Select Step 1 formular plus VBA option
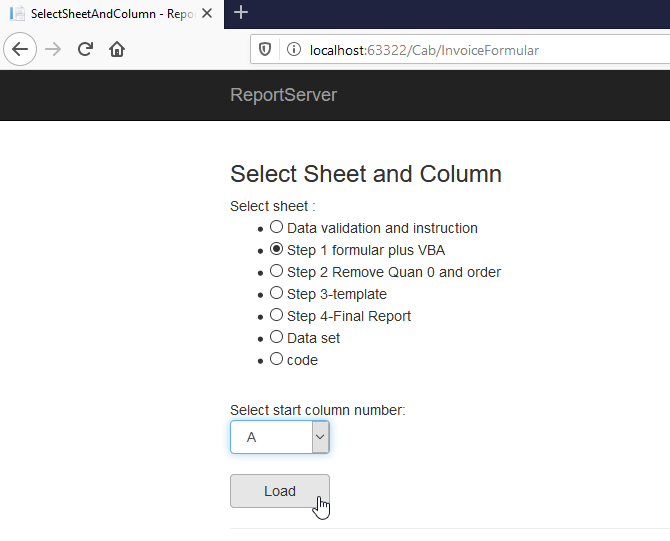 click(277, 249)
